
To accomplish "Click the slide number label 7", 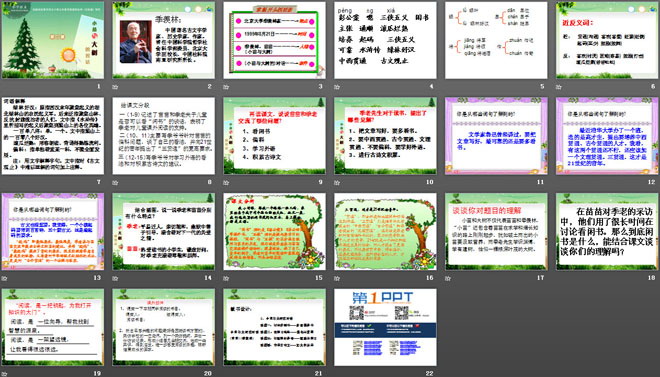I will tap(99, 182).
